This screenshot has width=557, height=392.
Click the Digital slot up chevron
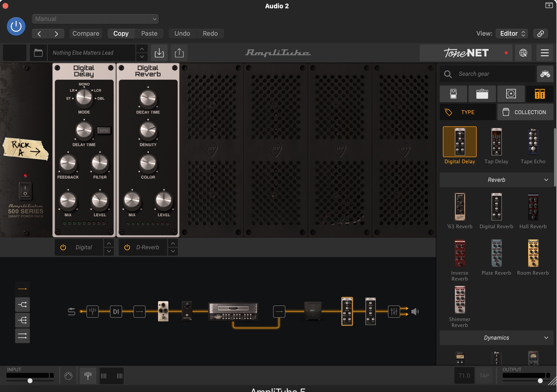(x=109, y=243)
